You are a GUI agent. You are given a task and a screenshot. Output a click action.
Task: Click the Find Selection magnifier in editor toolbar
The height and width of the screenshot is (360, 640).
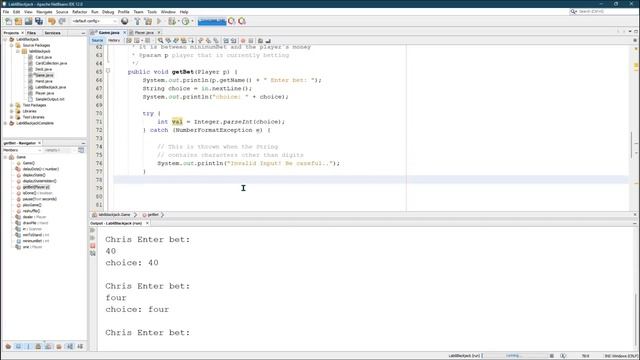(160, 40)
